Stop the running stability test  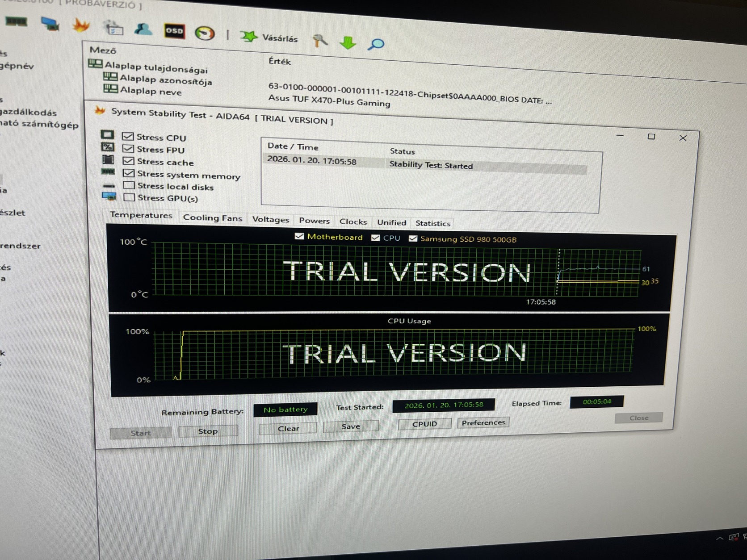[208, 431]
